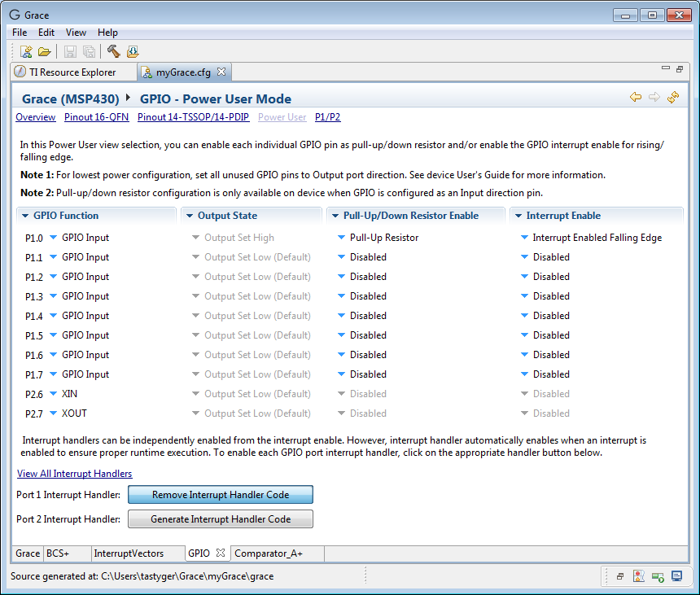Open the P2.6 XIN function dropdown
The width and height of the screenshot is (700, 595).
coord(54,394)
